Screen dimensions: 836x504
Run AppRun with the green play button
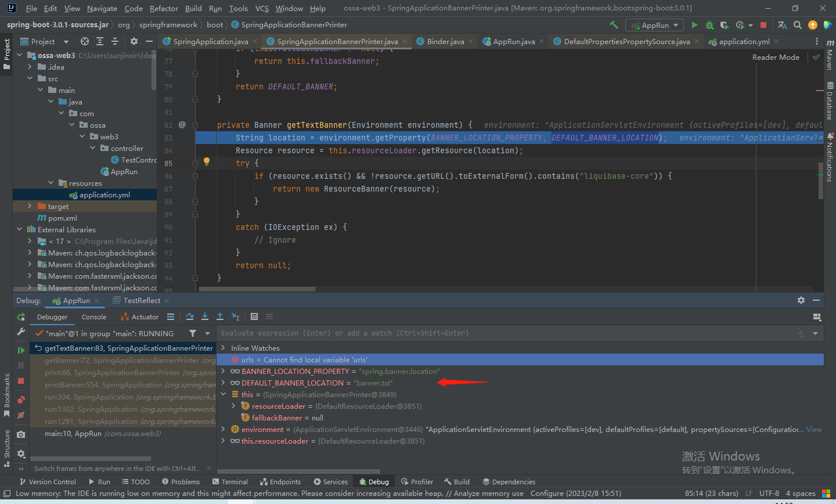tap(694, 25)
